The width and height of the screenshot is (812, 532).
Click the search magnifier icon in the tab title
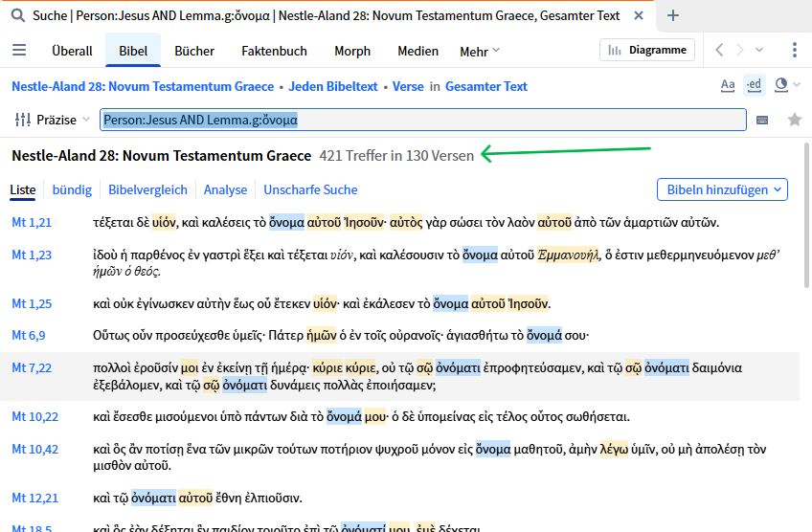[x=18, y=15]
